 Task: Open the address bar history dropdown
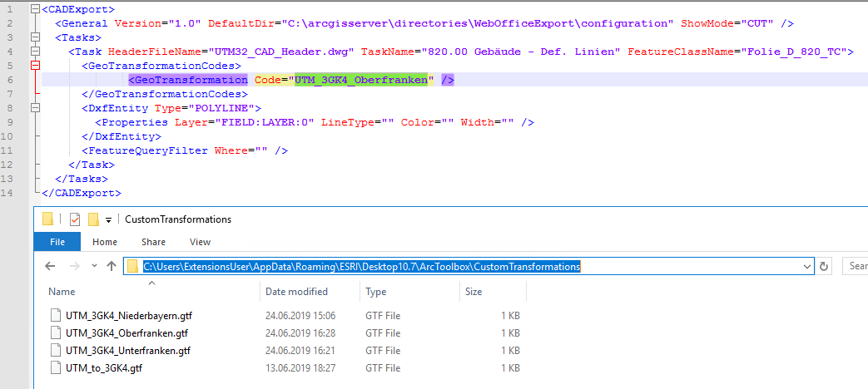click(806, 267)
